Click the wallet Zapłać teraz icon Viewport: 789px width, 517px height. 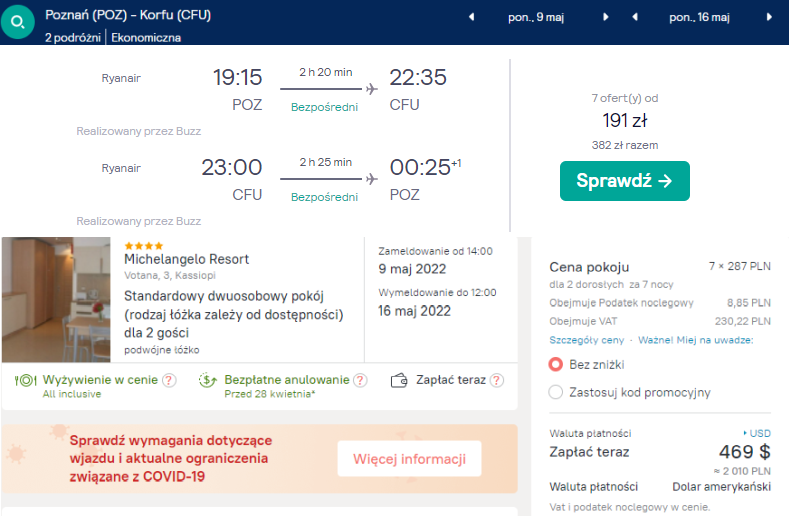(399, 381)
